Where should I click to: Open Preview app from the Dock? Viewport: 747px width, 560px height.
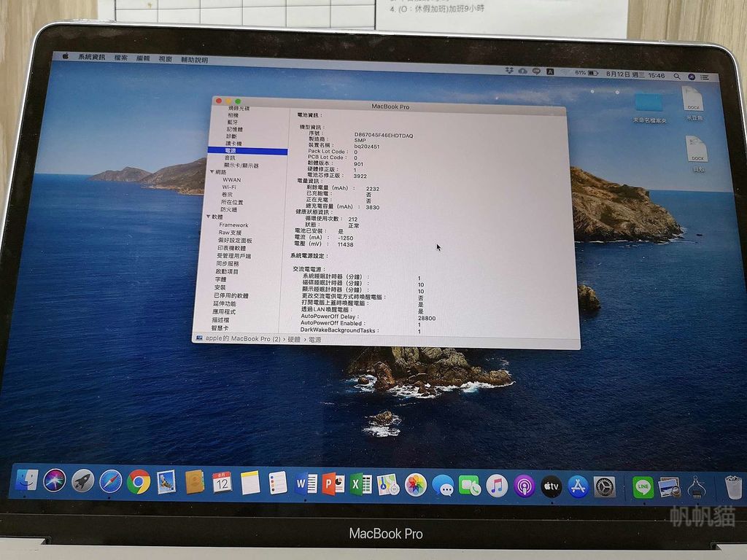click(x=669, y=488)
